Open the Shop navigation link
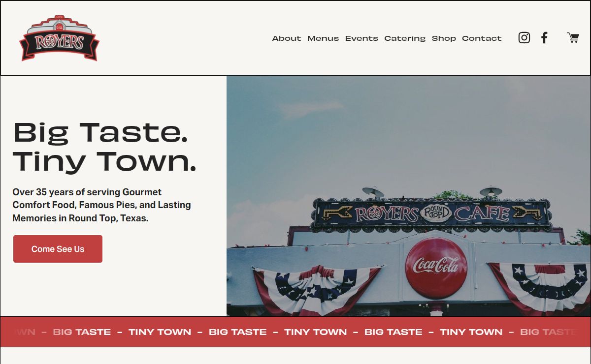This screenshot has width=591, height=364. coord(444,38)
